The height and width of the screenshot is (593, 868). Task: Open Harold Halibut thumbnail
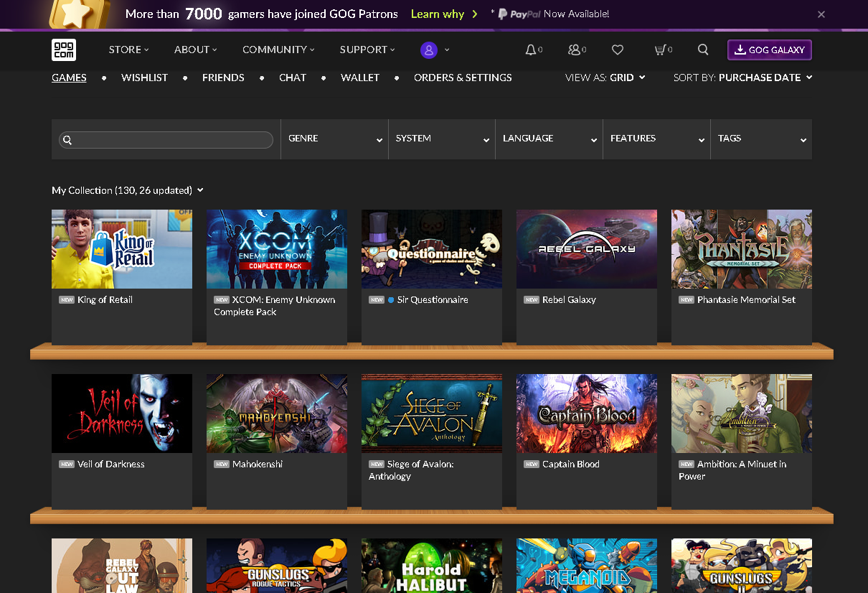point(432,566)
